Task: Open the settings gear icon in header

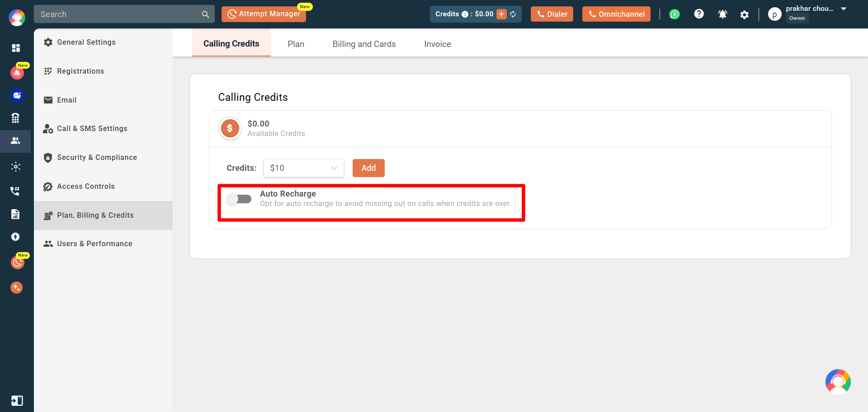Action: (745, 14)
